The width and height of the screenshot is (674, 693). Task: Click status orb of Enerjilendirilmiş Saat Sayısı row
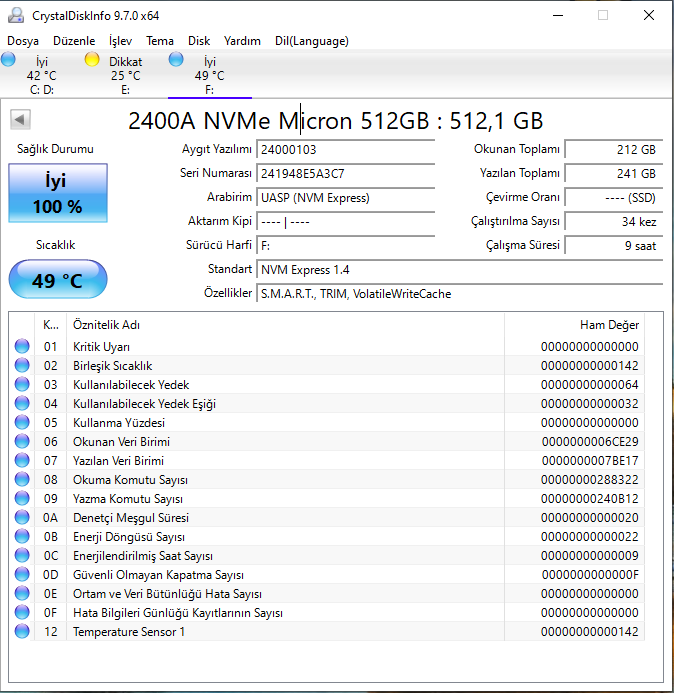(x=22, y=555)
